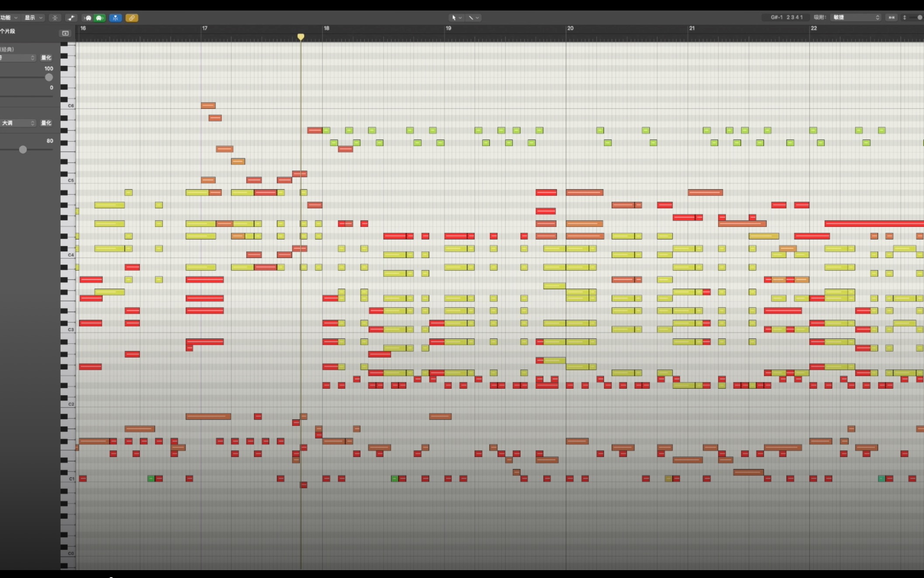Open the 显示 (View) menu
This screenshot has width=924, height=578.
34,17
